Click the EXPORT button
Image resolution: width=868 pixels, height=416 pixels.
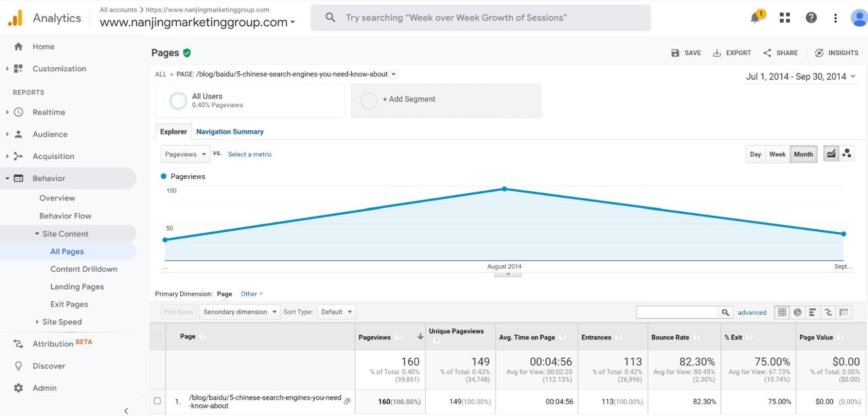click(x=732, y=53)
